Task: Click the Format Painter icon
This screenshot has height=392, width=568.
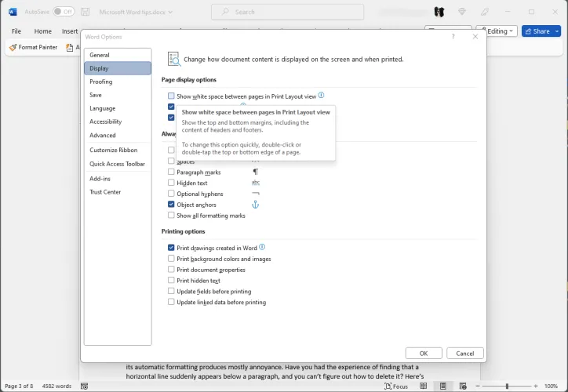Action: (13, 47)
